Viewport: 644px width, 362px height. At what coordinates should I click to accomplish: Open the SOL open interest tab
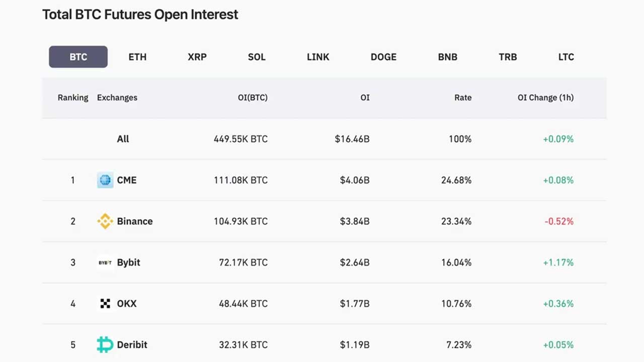coord(257,57)
